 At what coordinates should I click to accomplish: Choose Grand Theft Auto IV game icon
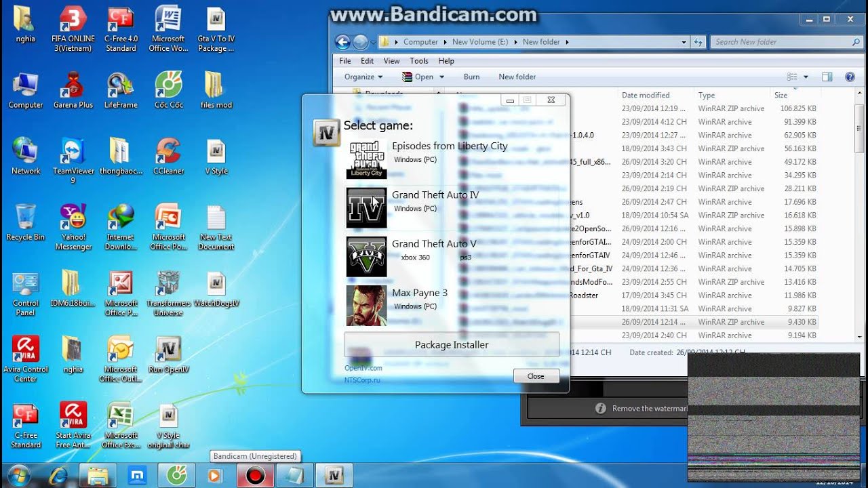coord(366,208)
